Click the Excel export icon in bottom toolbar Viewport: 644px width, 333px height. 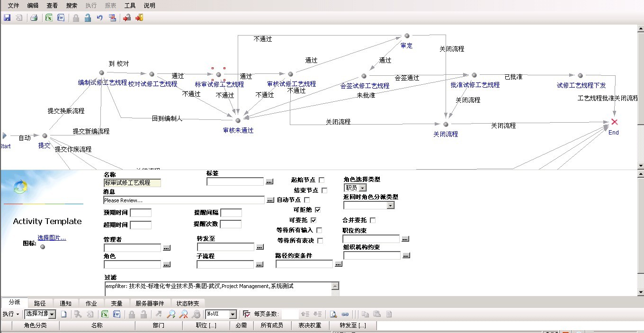tap(105, 314)
